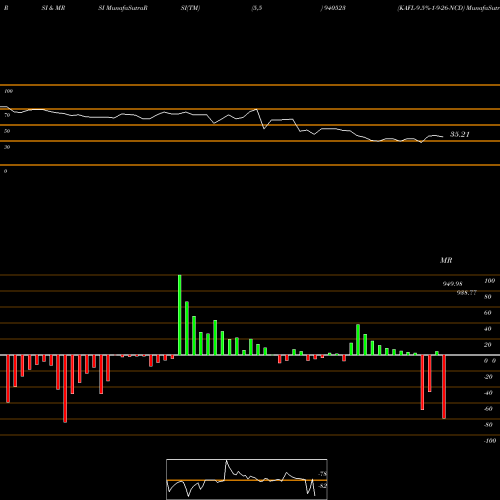
Task: Click the MR axis label 100 on right
Action: [489, 281]
